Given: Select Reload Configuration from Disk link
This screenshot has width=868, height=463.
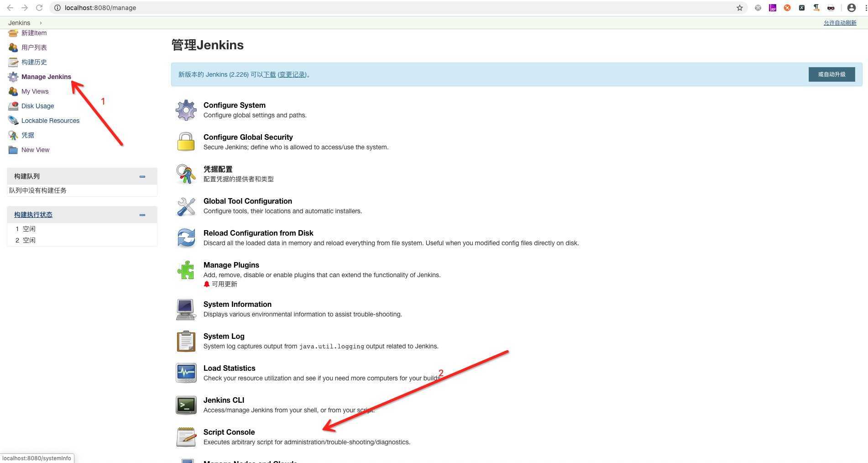Looking at the screenshot, I should (258, 233).
